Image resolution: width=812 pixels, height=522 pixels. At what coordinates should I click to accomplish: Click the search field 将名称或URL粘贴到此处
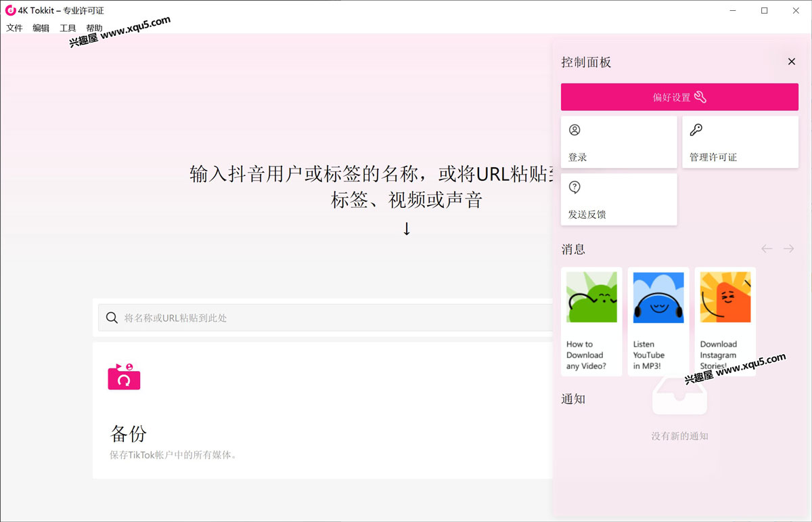point(326,318)
